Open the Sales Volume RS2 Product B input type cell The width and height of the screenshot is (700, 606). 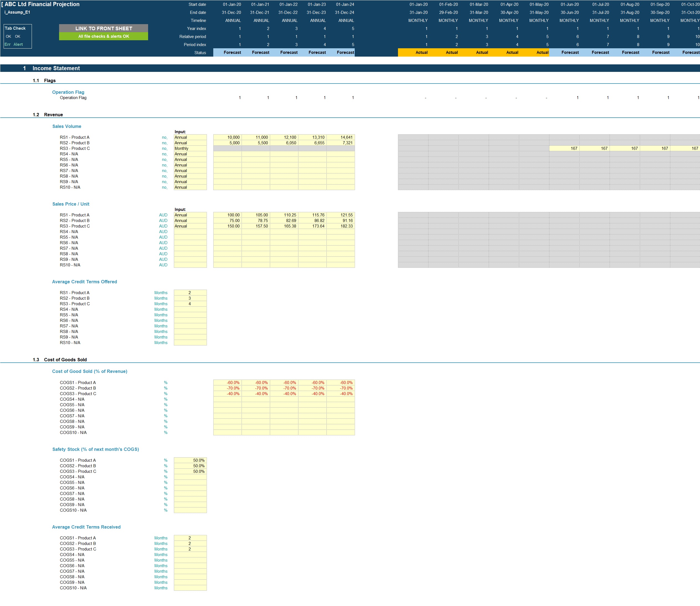190,143
